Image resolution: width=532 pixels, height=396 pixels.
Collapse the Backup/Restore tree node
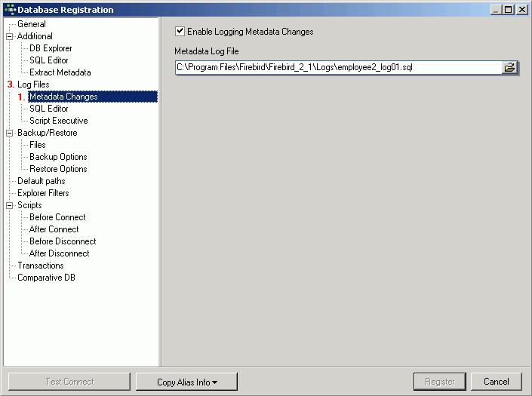10,133
